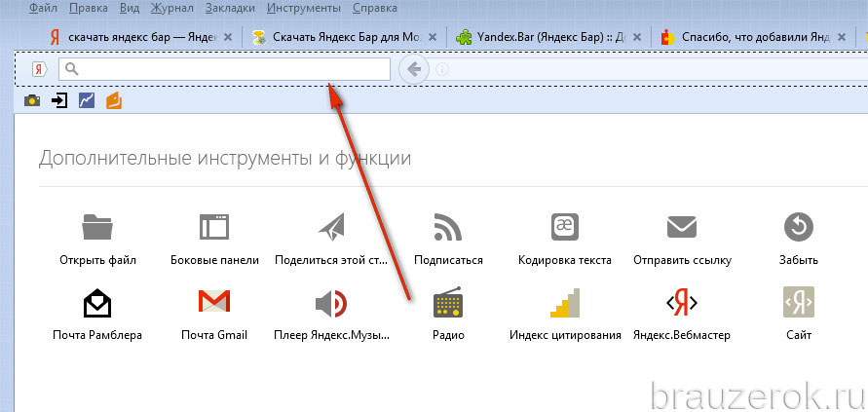868x412 pixels.
Task: Select the grey Site Я icon
Action: (798, 302)
